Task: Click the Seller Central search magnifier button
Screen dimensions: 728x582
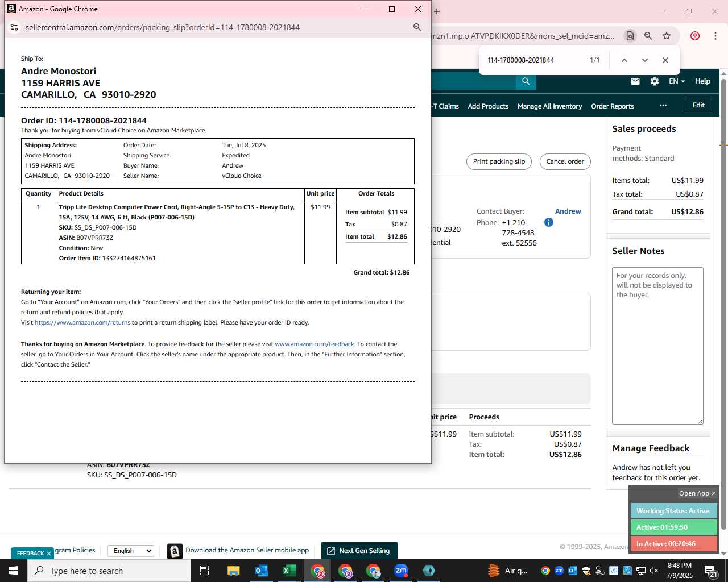Action: pyautogui.click(x=526, y=81)
